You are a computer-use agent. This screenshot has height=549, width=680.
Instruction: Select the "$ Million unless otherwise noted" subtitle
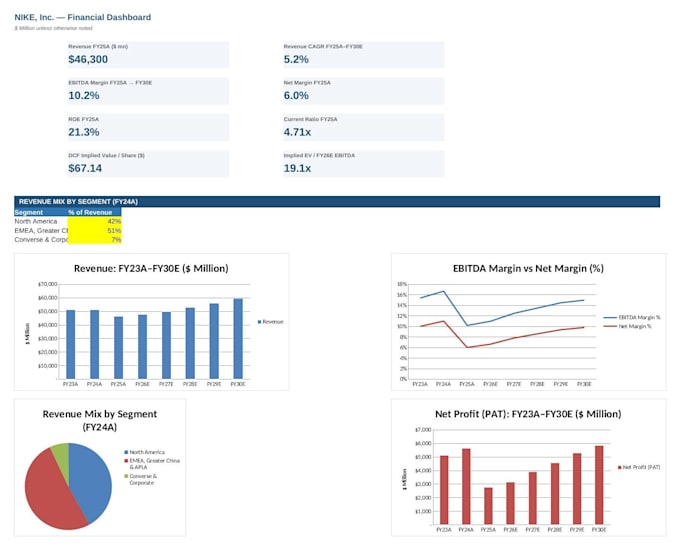[x=53, y=28]
